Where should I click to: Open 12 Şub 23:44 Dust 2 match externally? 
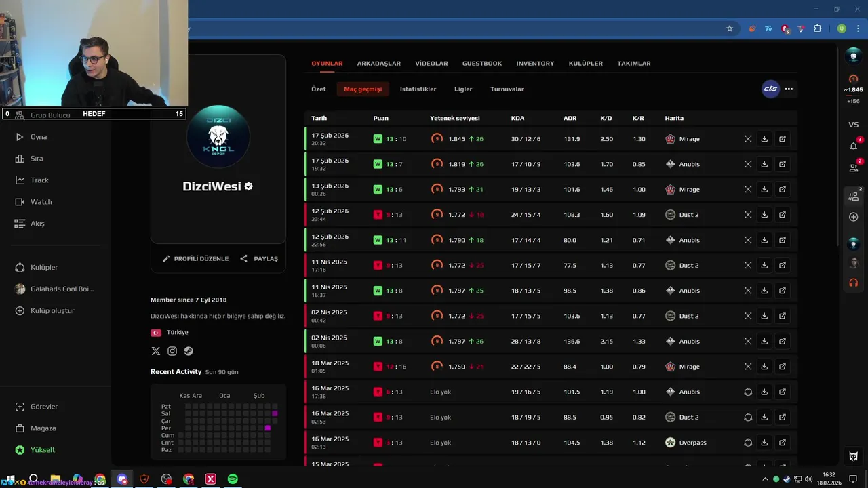tap(783, 215)
